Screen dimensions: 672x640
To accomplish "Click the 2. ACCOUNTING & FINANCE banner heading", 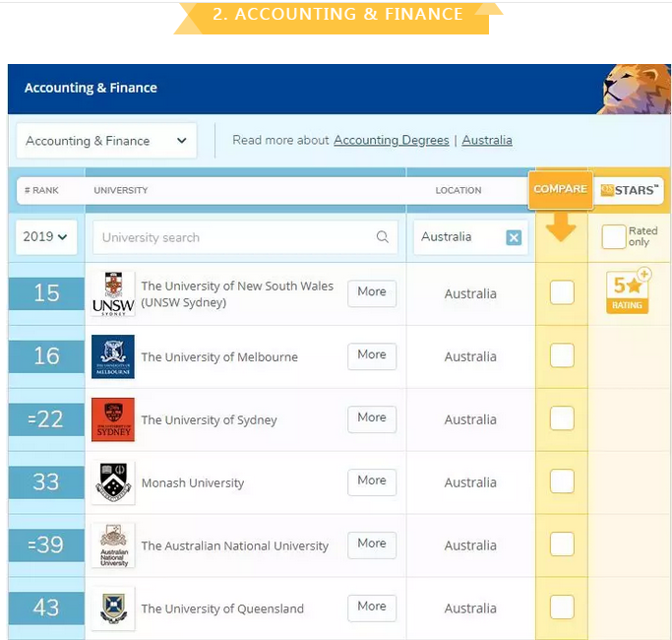I will coord(337,14).
